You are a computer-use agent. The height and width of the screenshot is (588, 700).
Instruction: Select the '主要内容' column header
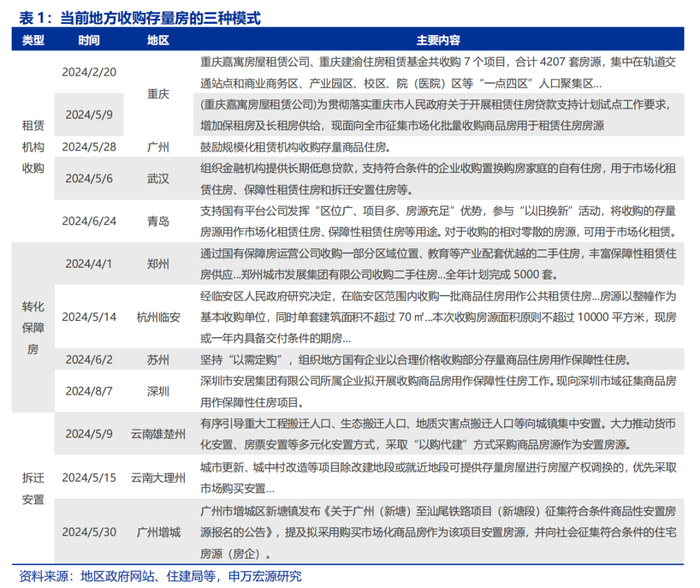438,40
